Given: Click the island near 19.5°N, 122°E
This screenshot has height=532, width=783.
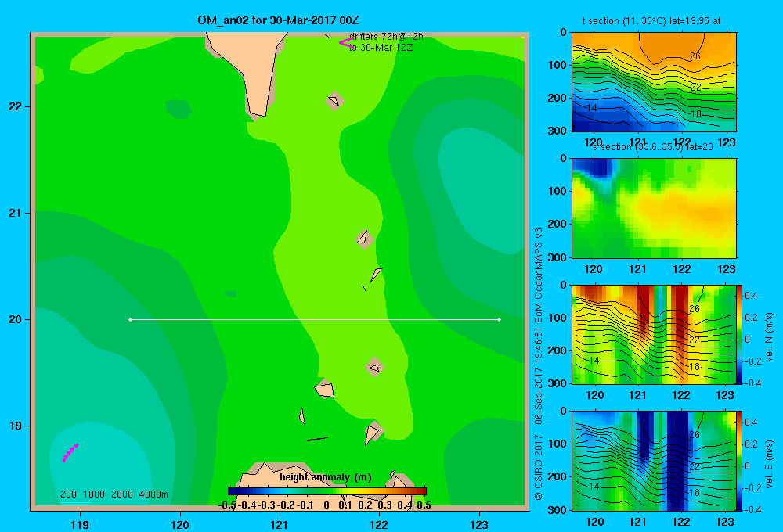Looking at the screenshot, I should coord(374,367).
